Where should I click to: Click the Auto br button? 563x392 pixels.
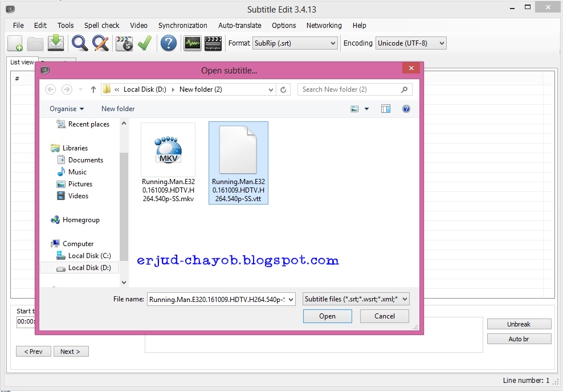(519, 339)
